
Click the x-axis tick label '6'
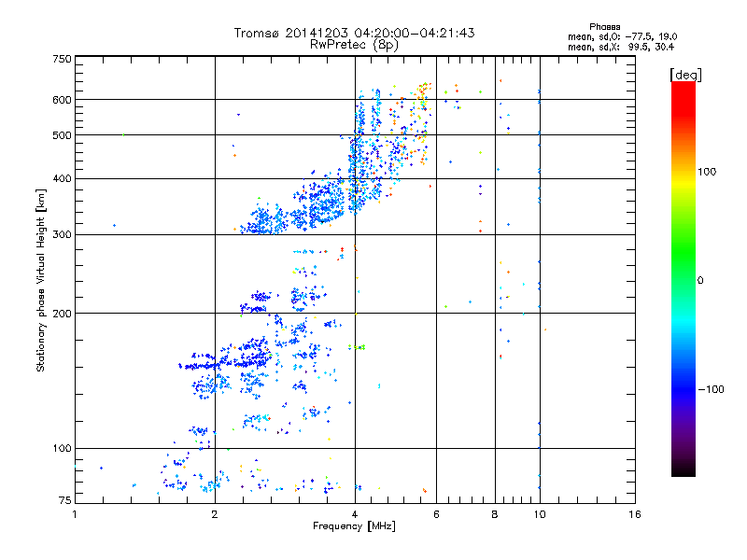tap(436, 514)
